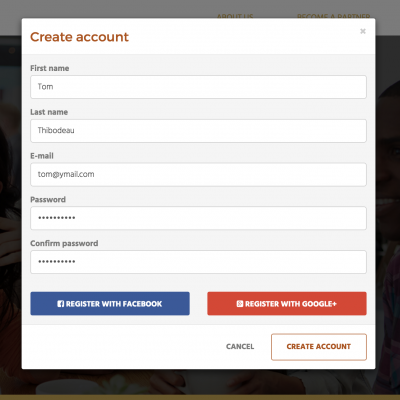400x400 pixels.
Task: Focus the First name field containing Tom
Action: [x=198, y=87]
